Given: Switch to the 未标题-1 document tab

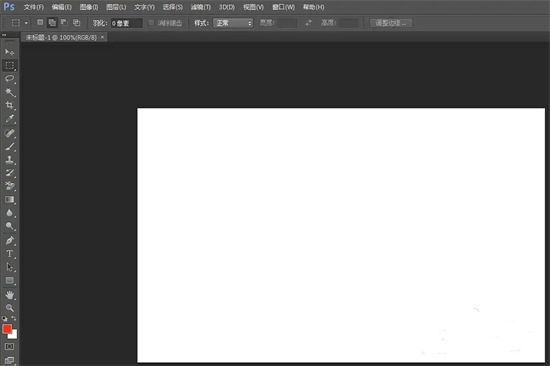Looking at the screenshot, I should click(61, 37).
